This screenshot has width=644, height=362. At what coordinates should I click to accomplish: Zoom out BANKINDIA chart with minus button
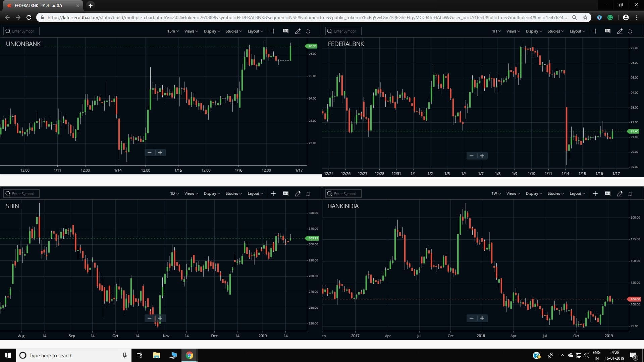pyautogui.click(x=472, y=318)
